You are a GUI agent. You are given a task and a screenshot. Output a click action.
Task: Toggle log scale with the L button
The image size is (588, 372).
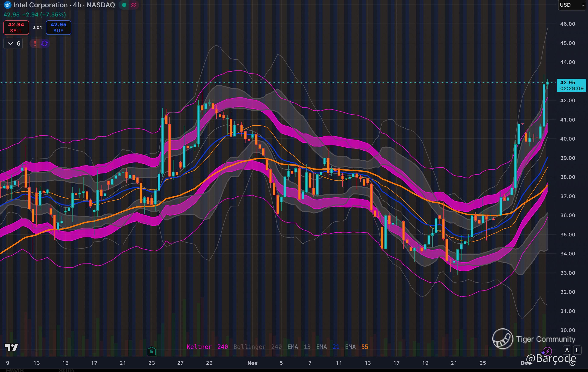[x=577, y=350]
